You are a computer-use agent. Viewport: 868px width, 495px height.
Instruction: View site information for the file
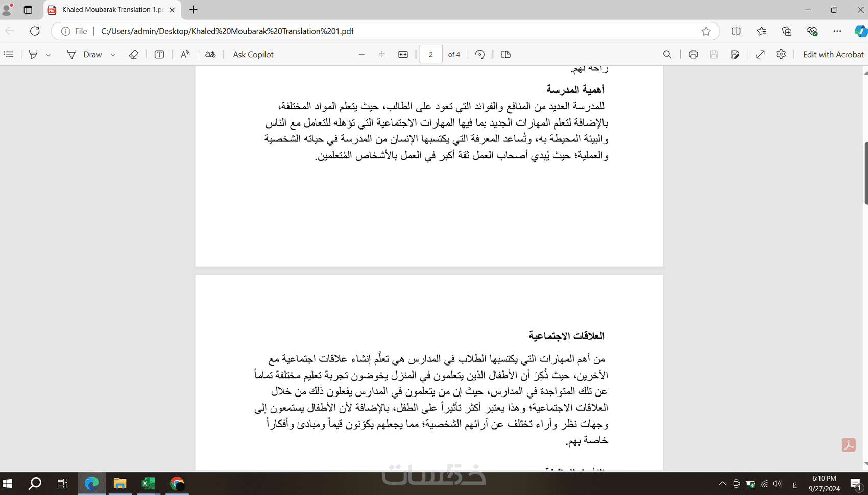click(x=74, y=31)
